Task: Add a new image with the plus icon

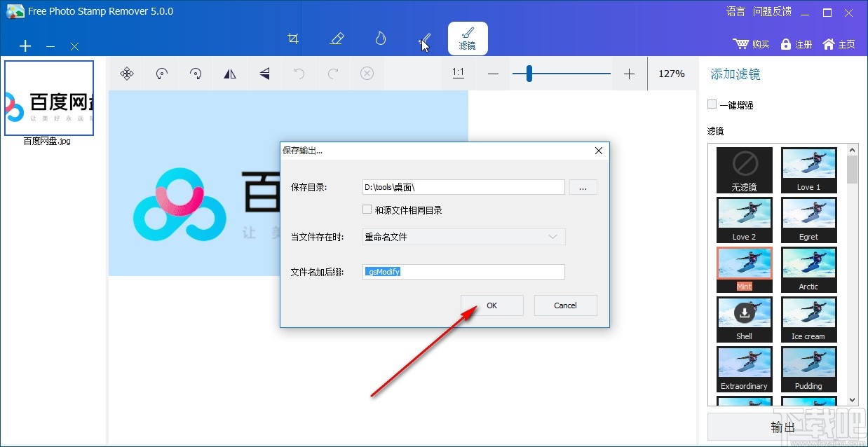Action: [25, 46]
